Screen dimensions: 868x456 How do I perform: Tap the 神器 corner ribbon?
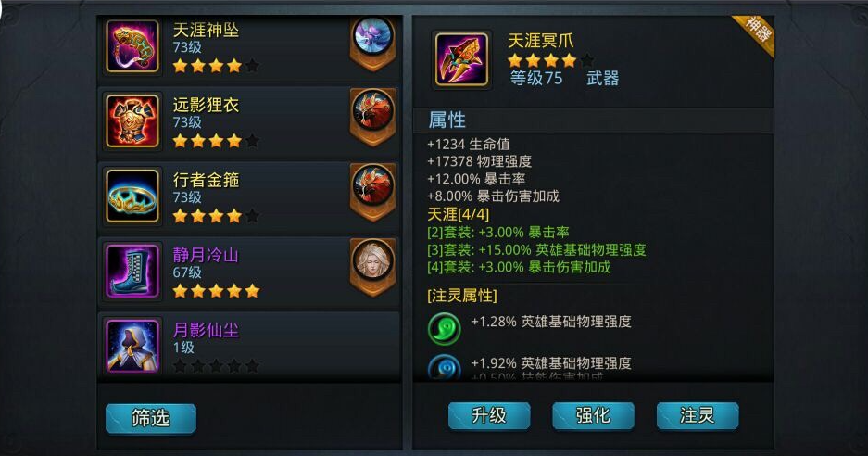coord(755,34)
